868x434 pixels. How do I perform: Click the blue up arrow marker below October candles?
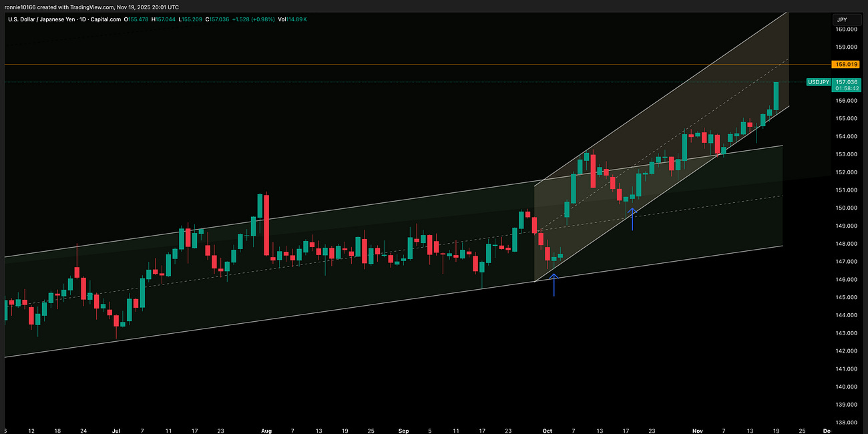[553, 284]
